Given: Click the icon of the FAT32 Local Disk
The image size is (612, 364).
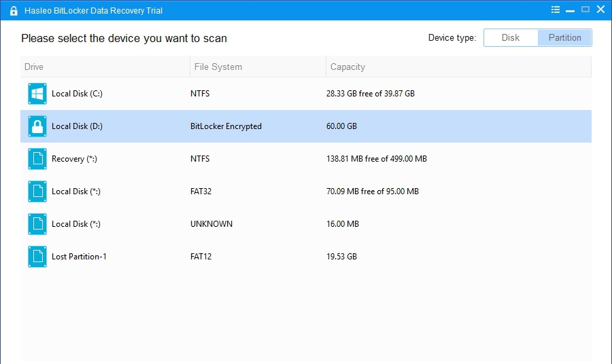Looking at the screenshot, I should (x=37, y=192).
